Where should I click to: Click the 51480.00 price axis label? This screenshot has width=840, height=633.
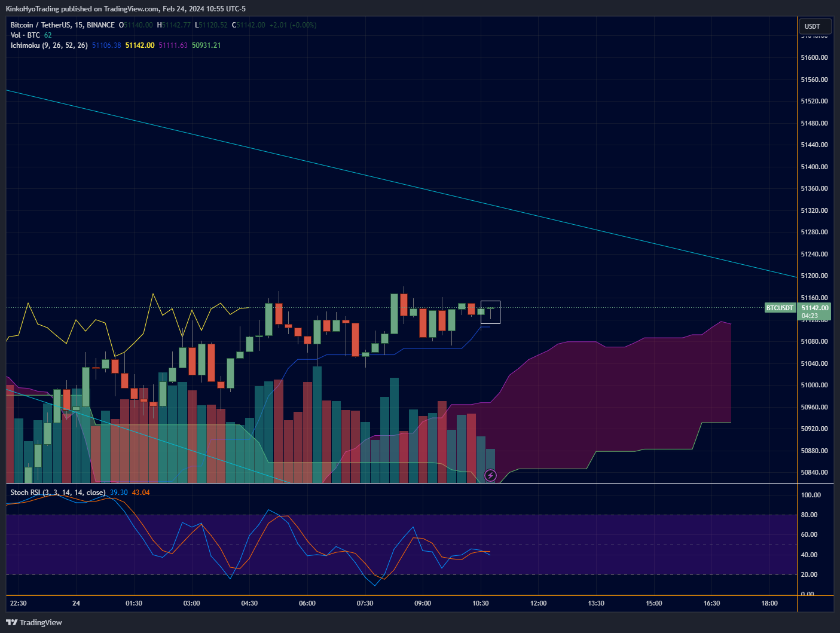coord(814,123)
